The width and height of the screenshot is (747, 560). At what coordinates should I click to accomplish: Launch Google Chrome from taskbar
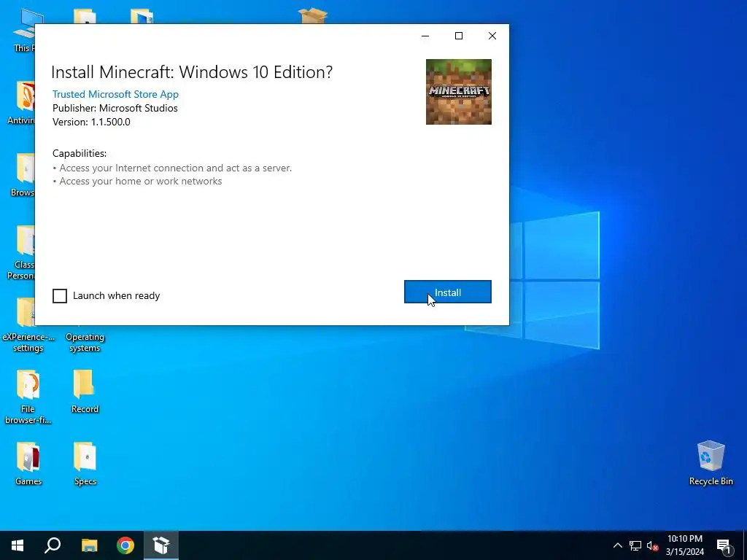pyautogui.click(x=125, y=545)
